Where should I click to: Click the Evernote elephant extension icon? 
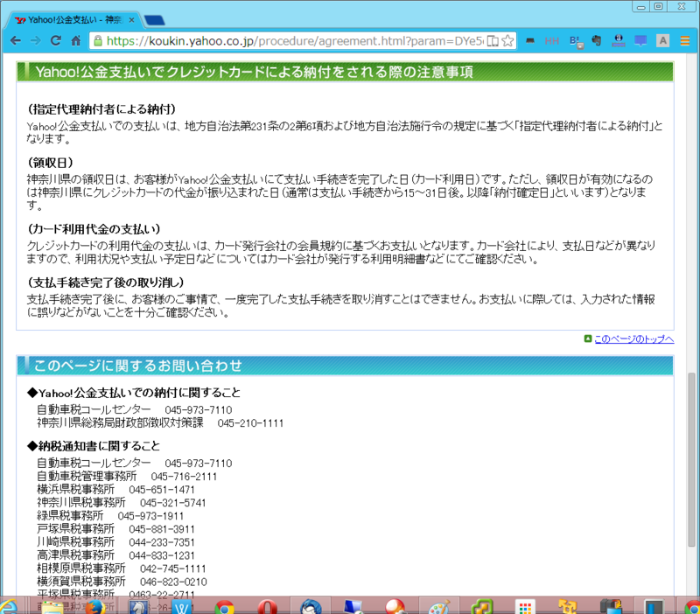pos(597,41)
